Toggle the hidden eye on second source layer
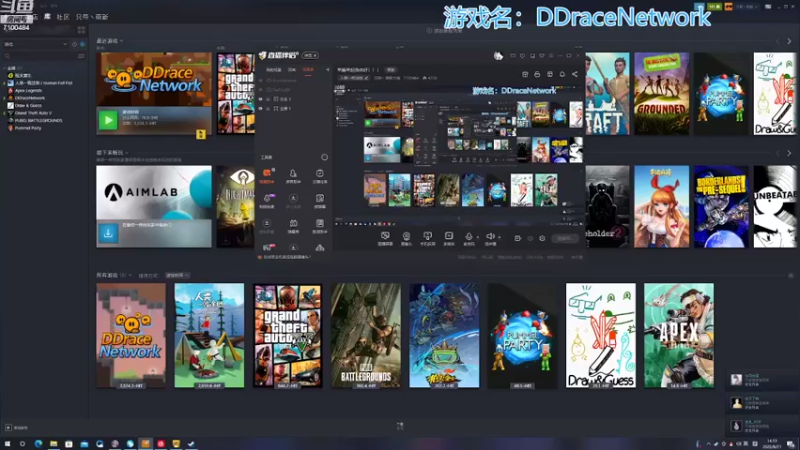The height and width of the screenshot is (450, 800). pos(261,90)
